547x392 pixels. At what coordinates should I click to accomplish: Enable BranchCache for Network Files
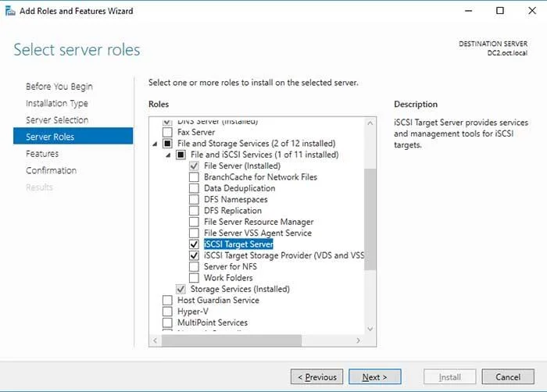click(x=194, y=176)
